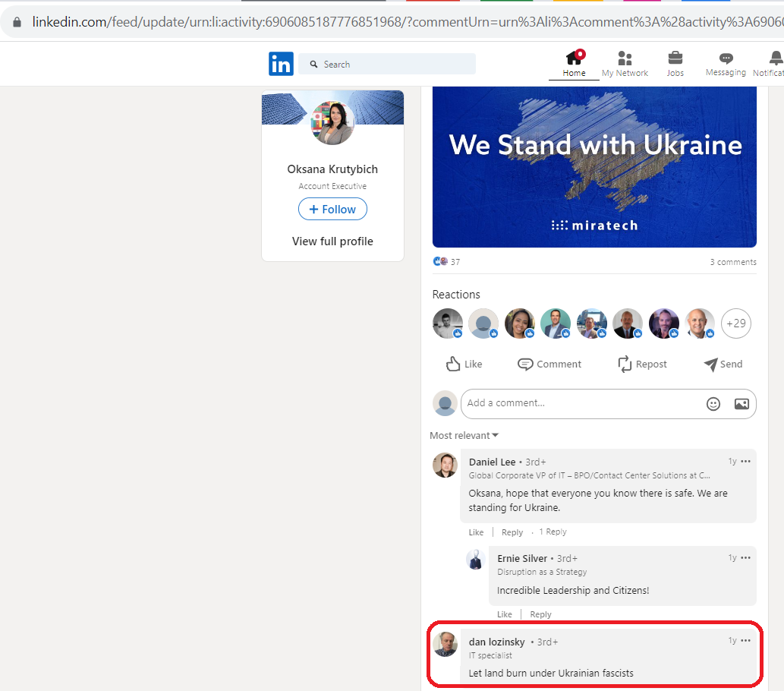
Task: Click Ernie Silver's avatar
Action: (x=476, y=559)
